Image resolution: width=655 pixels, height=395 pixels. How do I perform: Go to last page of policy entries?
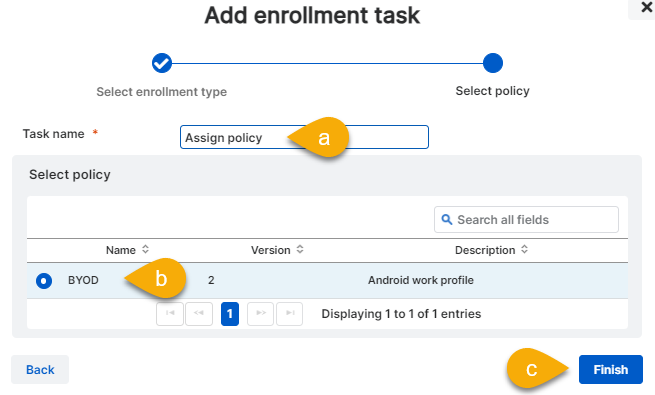click(290, 313)
